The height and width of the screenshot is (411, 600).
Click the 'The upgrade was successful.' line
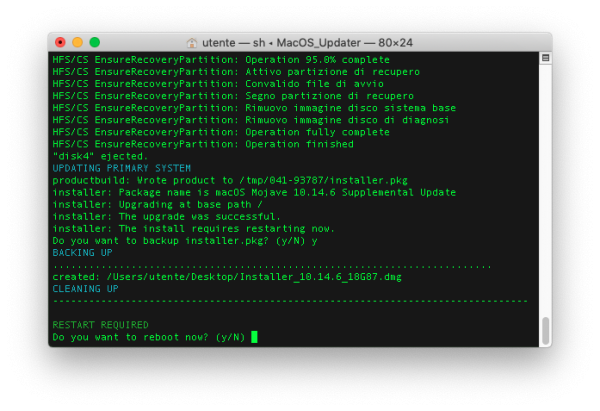click(166, 217)
